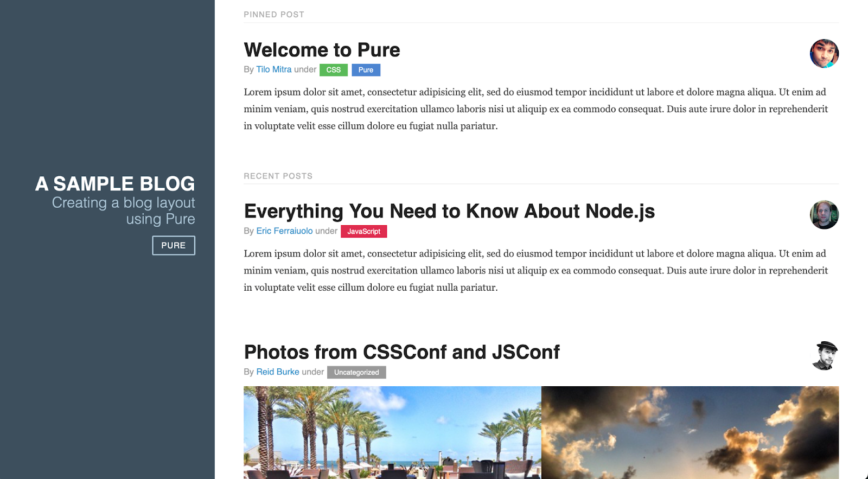This screenshot has height=479, width=868.
Task: Click the A SAMPLE BLOG sidebar title
Action: (115, 184)
